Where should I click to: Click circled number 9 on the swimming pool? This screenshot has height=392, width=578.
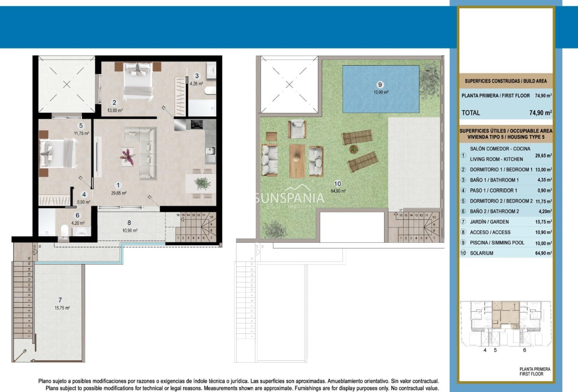click(x=380, y=85)
